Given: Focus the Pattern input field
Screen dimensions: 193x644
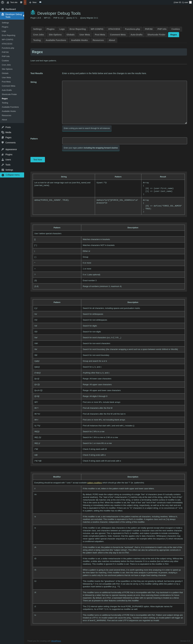Looking at the screenshot, I should click(124, 141).
